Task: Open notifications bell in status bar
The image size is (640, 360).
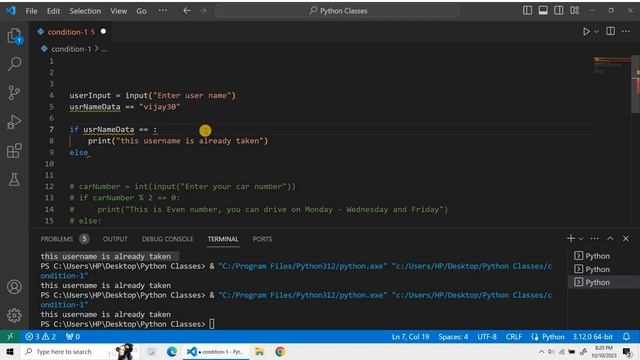Action: tap(626, 337)
